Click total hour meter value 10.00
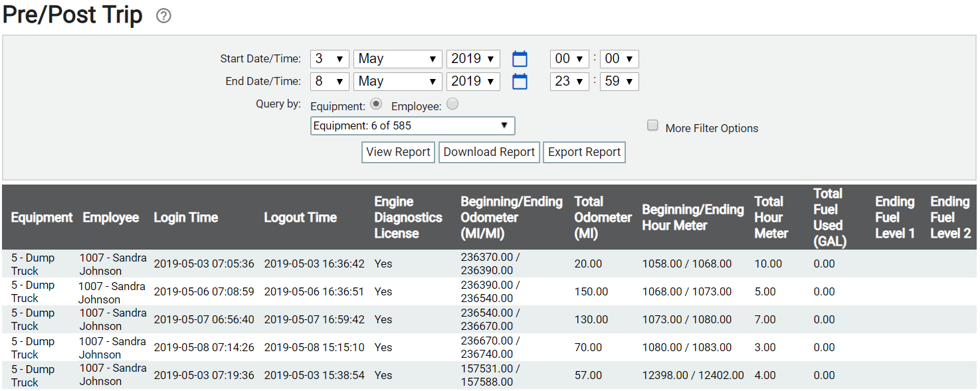This screenshot has width=980, height=391. click(769, 264)
